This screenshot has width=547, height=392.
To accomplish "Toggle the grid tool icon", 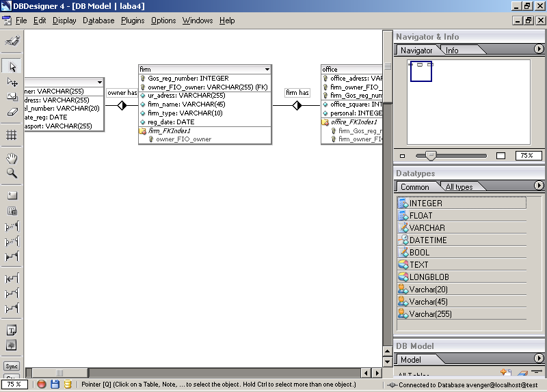I will pos(12,135).
